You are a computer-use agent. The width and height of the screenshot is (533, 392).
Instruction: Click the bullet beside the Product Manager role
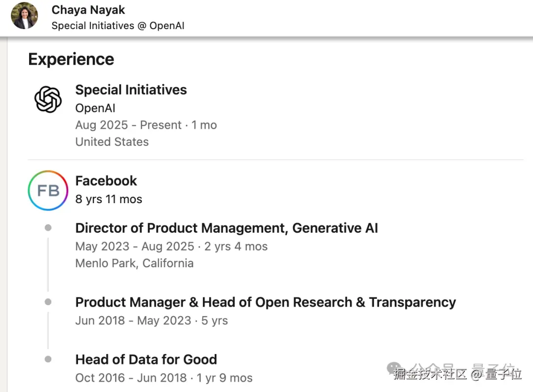(48, 302)
